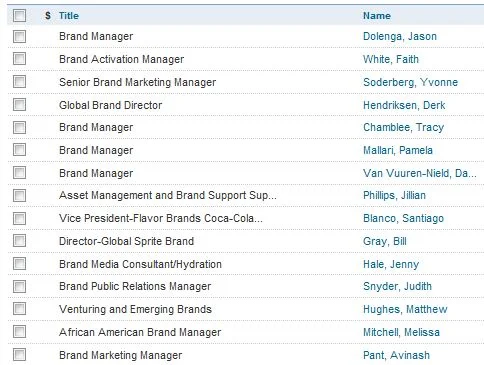The image size is (484, 365).
Task: Sort by the Name column header
Action: tap(377, 16)
